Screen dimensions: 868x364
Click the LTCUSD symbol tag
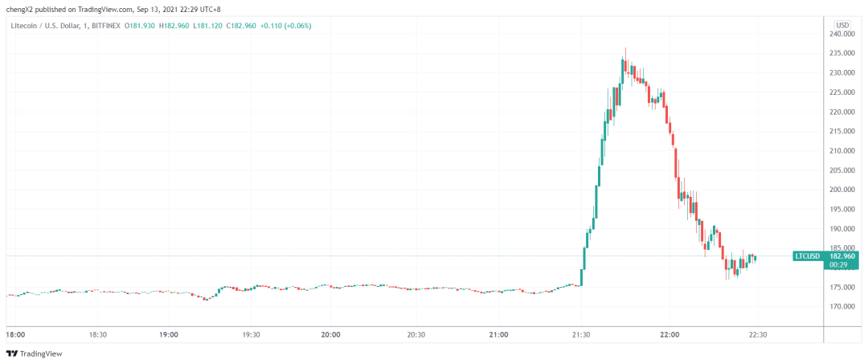(x=807, y=256)
